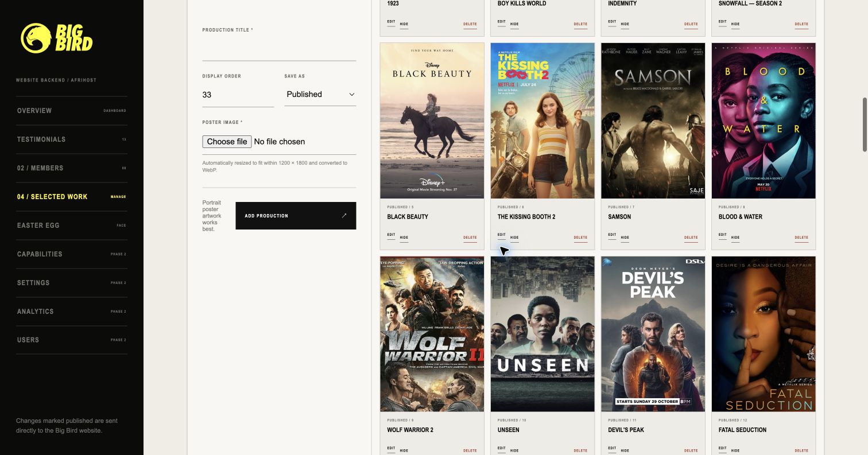Screen dimensions: 868x455
Task: Hide the Samson production
Action: tap(625, 238)
